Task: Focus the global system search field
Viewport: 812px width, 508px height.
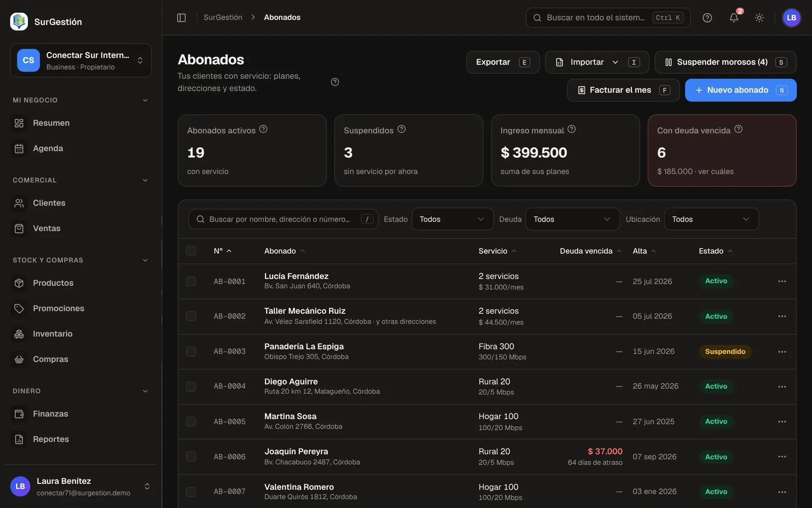Action: (608, 18)
